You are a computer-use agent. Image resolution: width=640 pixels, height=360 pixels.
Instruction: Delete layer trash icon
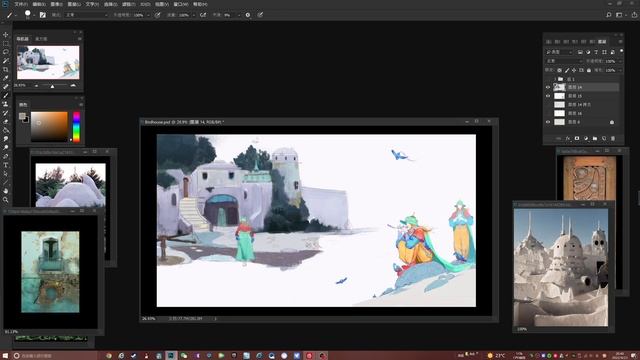click(613, 138)
